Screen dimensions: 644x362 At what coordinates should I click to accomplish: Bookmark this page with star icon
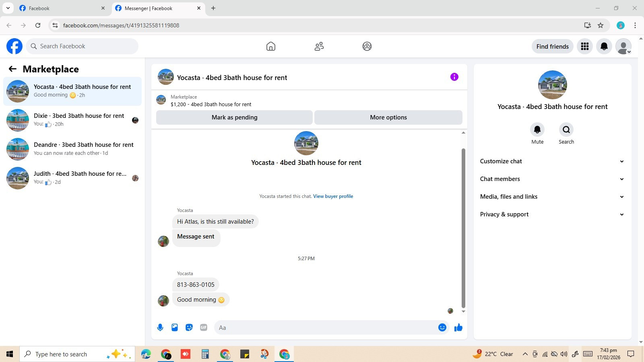pyautogui.click(x=601, y=25)
